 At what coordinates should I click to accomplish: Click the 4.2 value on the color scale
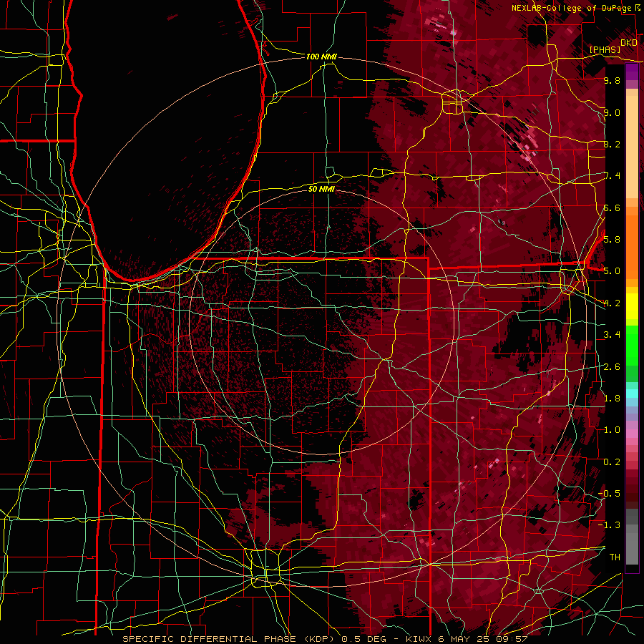click(x=612, y=303)
